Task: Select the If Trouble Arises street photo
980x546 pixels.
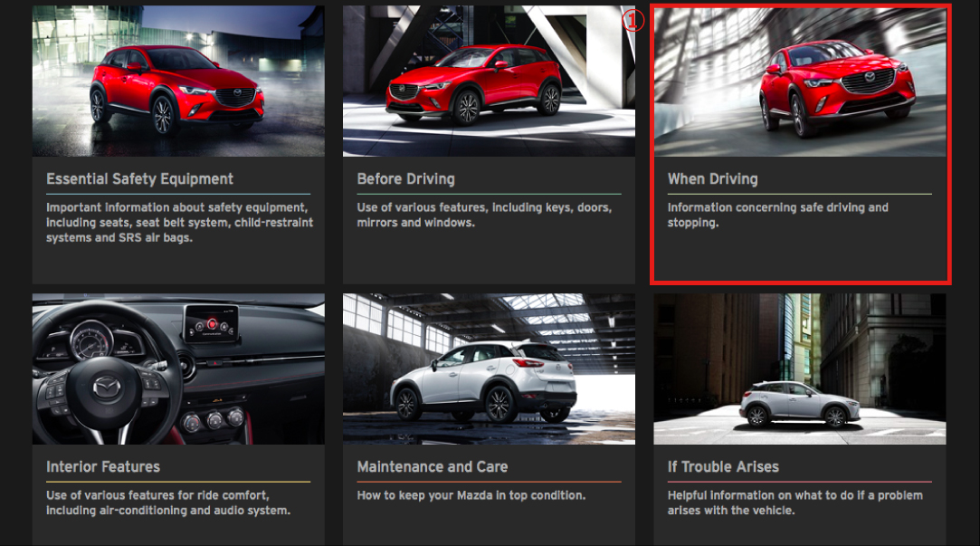Action: pos(800,369)
